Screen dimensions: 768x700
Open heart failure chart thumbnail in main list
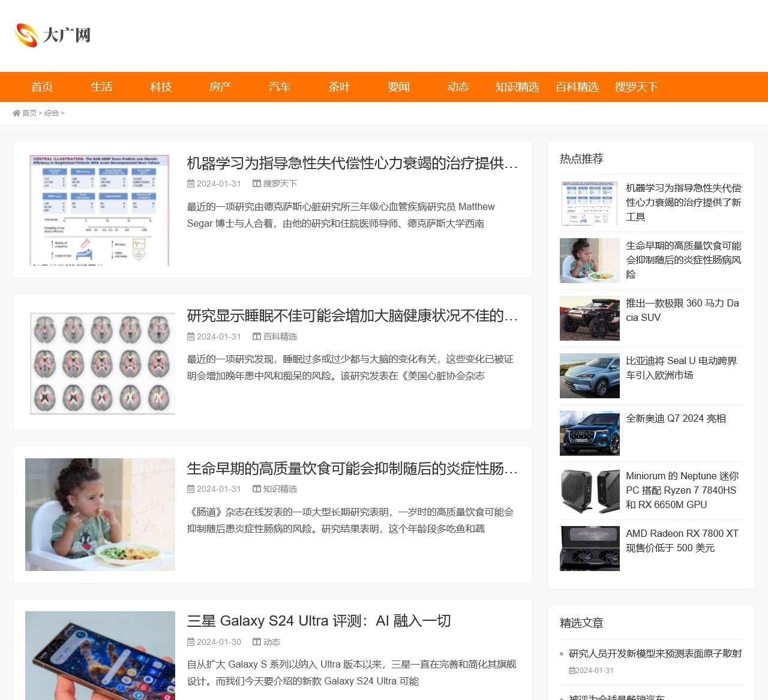[x=100, y=209]
